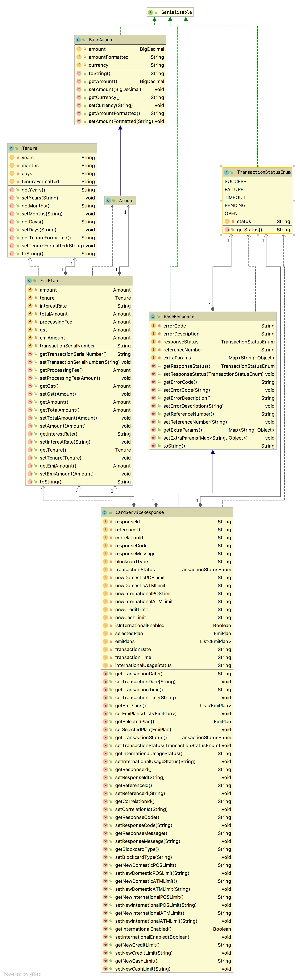Select internationalUsageStatus field
Screen dimensions: 300x980
point(167,665)
